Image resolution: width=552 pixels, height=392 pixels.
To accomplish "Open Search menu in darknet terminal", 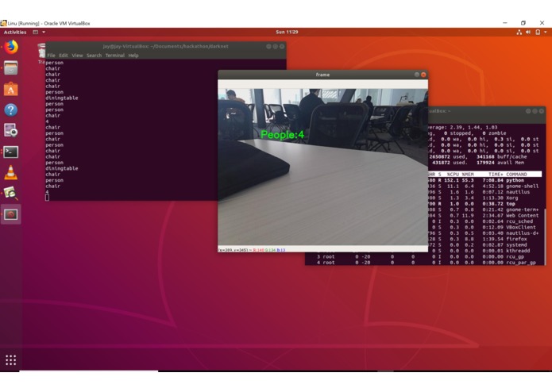I will (x=94, y=56).
